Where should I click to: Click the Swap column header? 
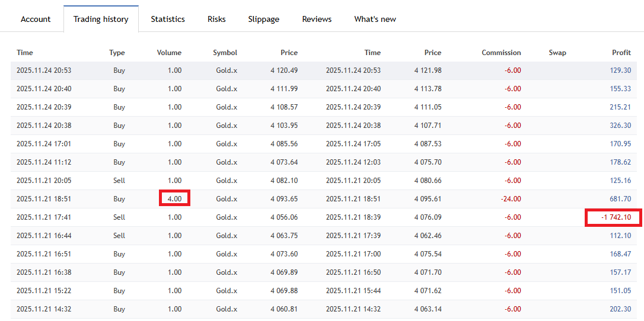pos(557,53)
